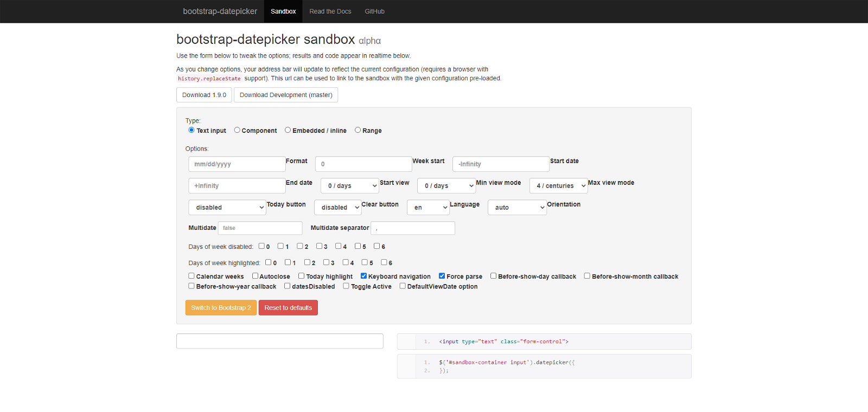Check day 0 in Days of week highlighted
The image size is (868, 412).
click(x=269, y=262)
